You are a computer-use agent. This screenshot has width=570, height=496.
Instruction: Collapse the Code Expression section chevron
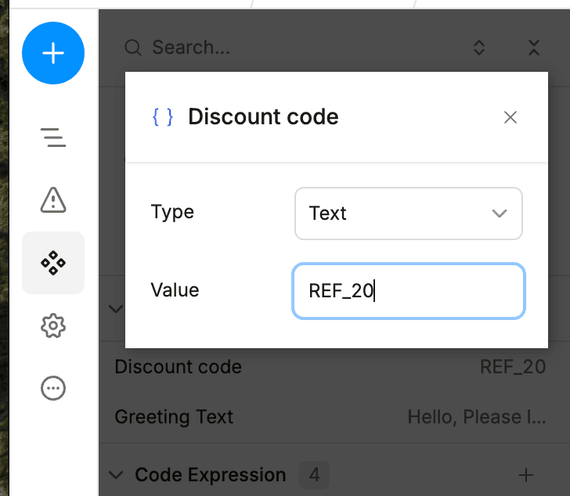tap(116, 475)
